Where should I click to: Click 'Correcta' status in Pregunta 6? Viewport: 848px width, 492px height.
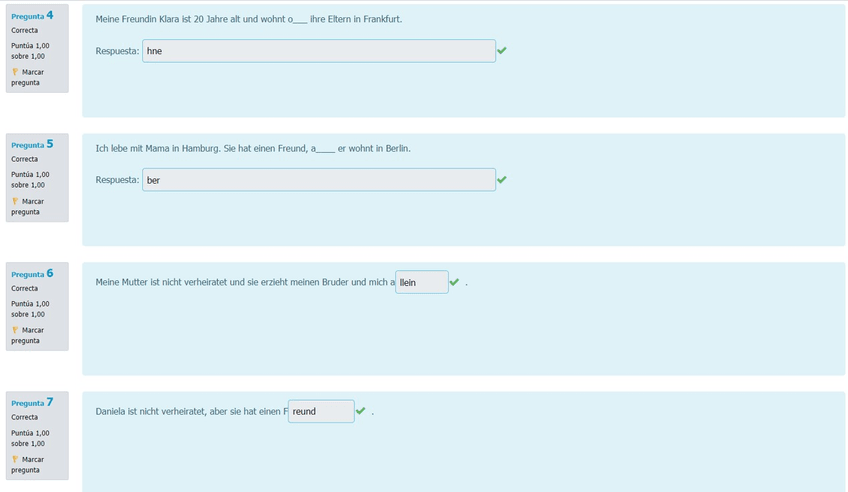(24, 288)
